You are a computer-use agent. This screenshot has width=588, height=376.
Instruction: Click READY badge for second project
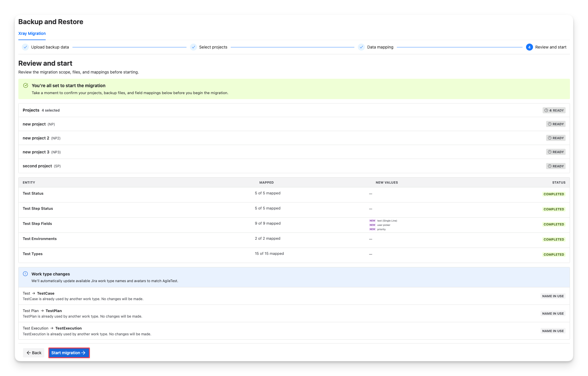tap(556, 166)
